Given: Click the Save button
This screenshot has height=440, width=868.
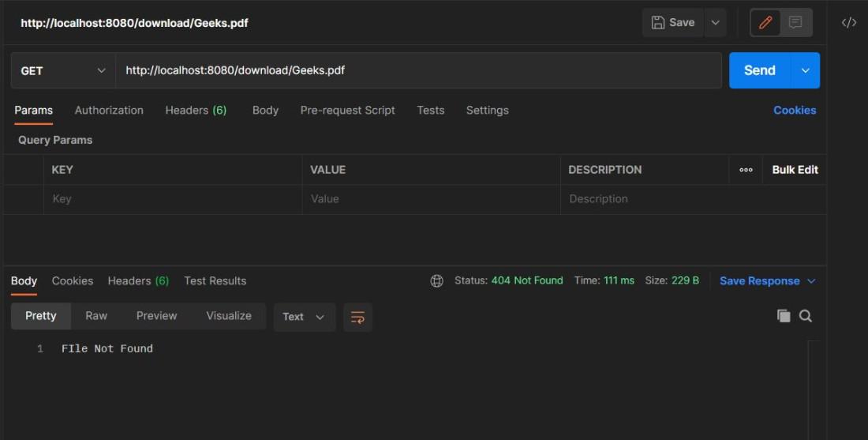Looking at the screenshot, I should [673, 23].
